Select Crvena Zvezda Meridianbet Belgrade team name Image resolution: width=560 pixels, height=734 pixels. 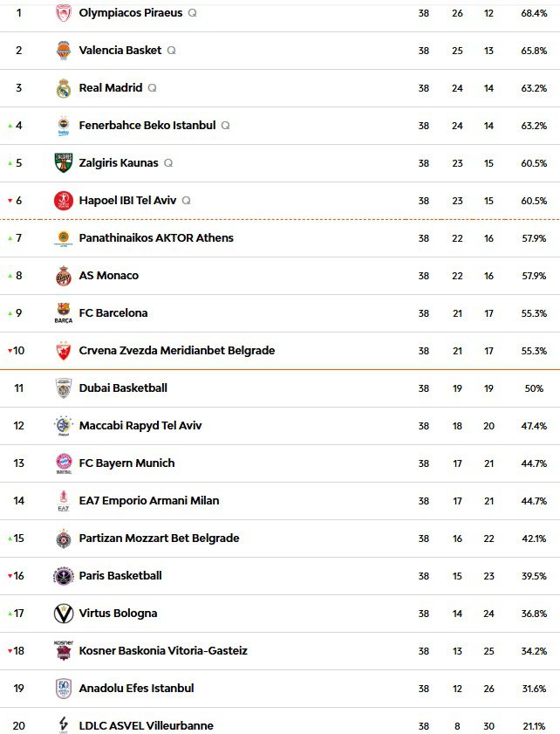pos(176,350)
